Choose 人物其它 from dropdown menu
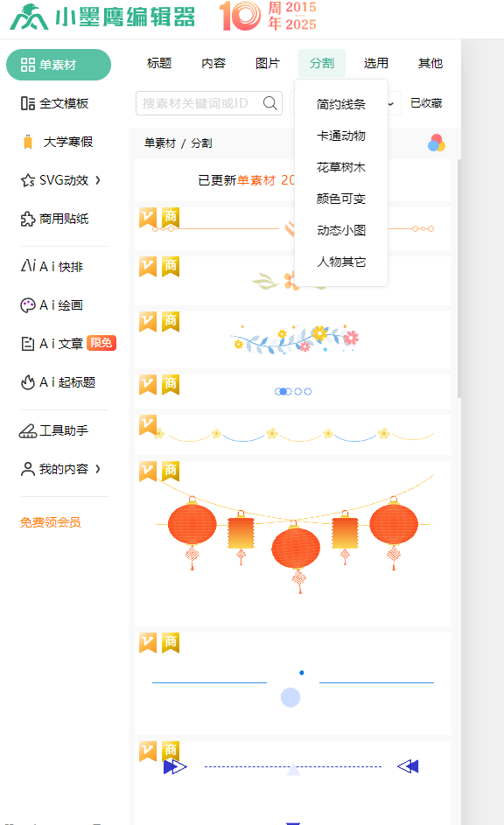This screenshot has width=504, height=825. coord(341,262)
